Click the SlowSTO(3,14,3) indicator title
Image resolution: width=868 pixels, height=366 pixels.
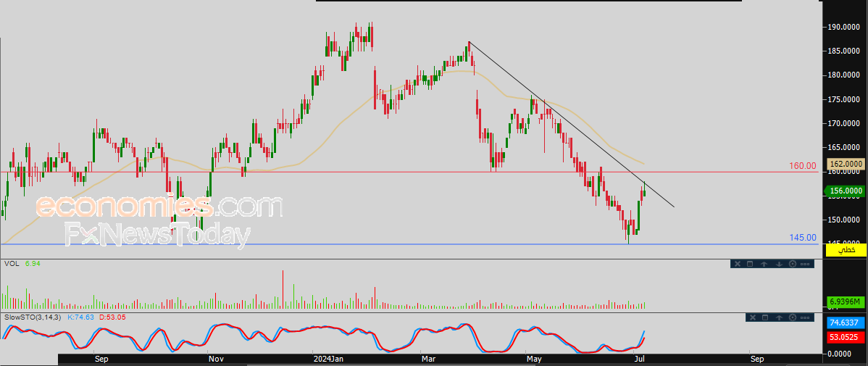(33, 317)
